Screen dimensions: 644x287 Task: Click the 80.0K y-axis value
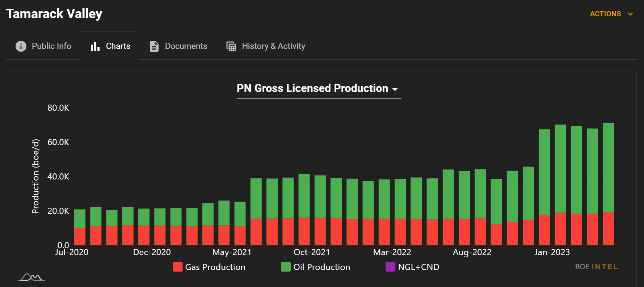tap(58, 108)
